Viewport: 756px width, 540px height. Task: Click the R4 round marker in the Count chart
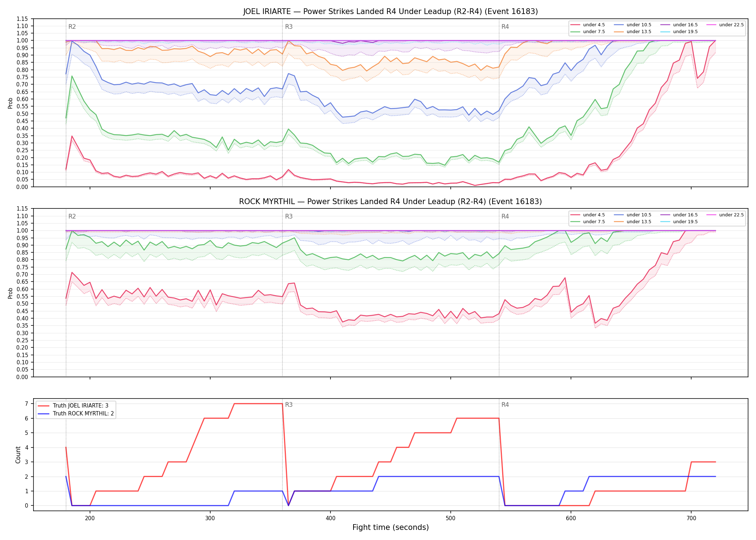click(x=505, y=405)
